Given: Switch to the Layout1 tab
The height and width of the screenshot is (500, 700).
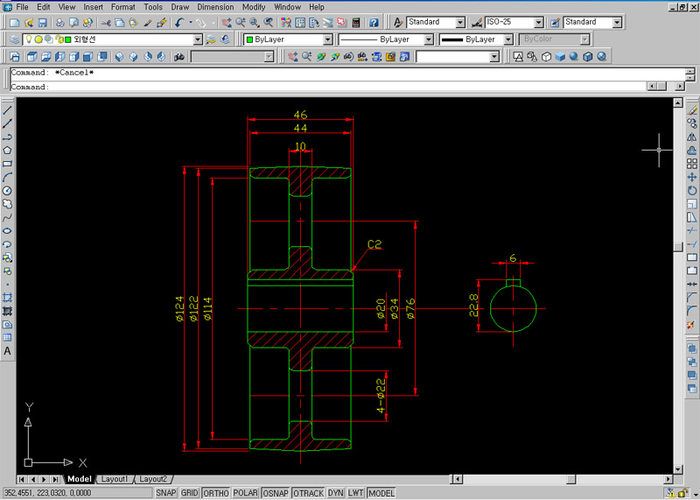Looking at the screenshot, I should (x=114, y=479).
